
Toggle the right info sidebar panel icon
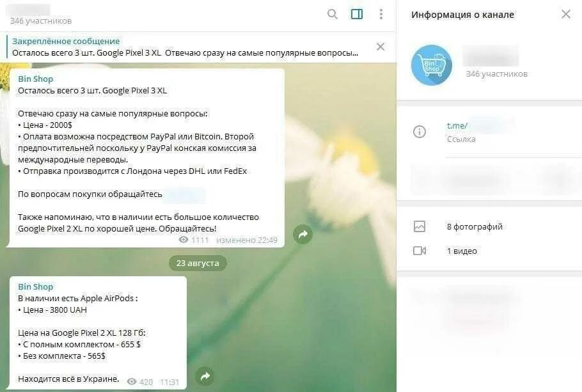(357, 15)
